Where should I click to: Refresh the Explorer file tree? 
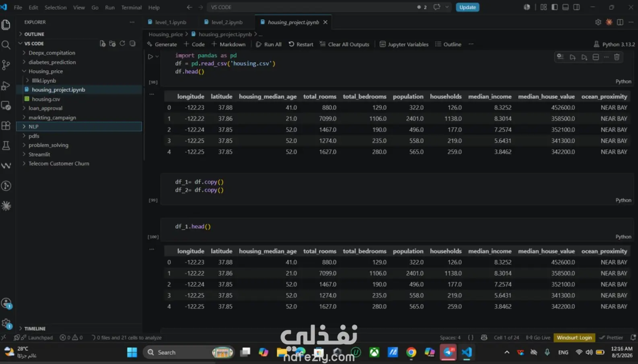(x=122, y=43)
